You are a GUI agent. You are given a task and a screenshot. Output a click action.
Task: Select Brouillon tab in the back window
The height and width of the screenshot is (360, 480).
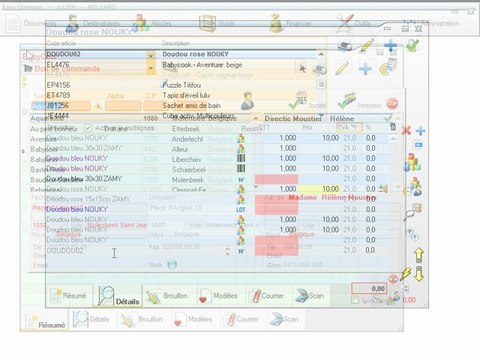coord(143,320)
